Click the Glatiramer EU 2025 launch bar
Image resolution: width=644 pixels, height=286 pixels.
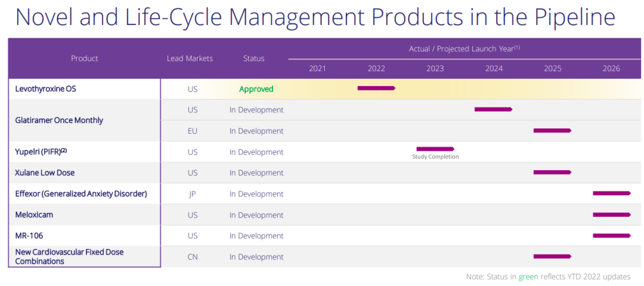[552, 130]
